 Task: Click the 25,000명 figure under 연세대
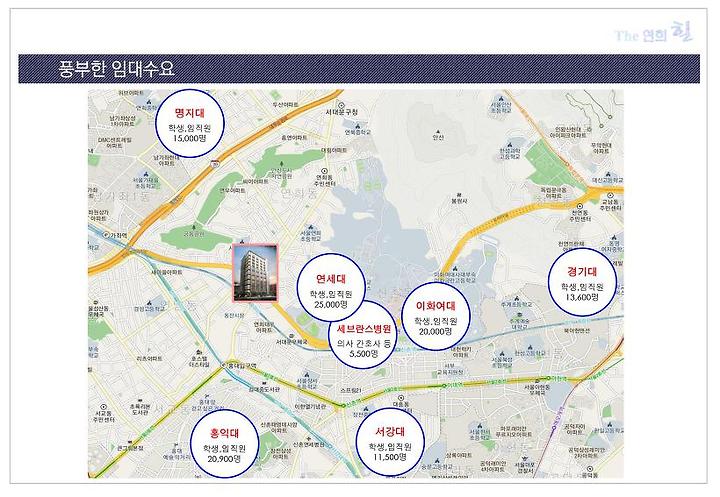pyautogui.click(x=331, y=304)
